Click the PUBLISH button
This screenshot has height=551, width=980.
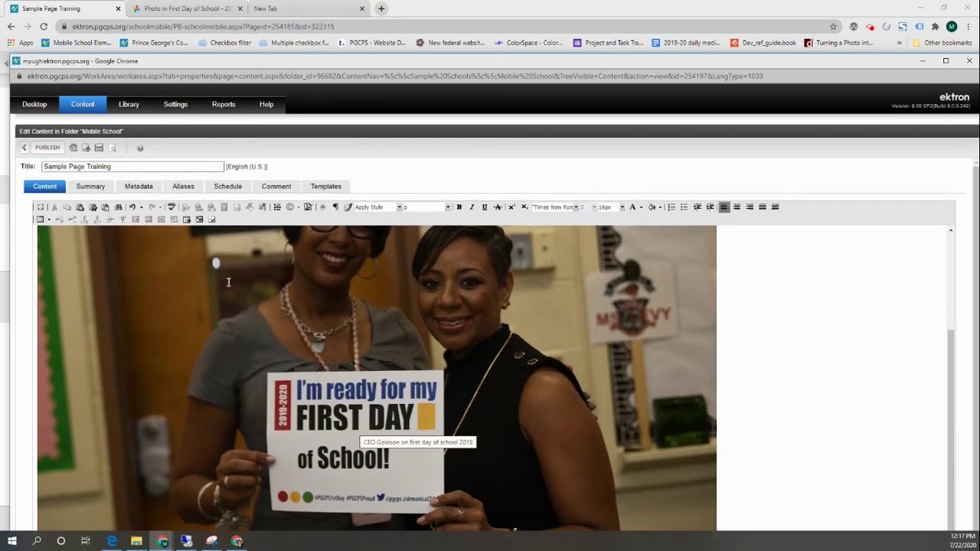47,148
